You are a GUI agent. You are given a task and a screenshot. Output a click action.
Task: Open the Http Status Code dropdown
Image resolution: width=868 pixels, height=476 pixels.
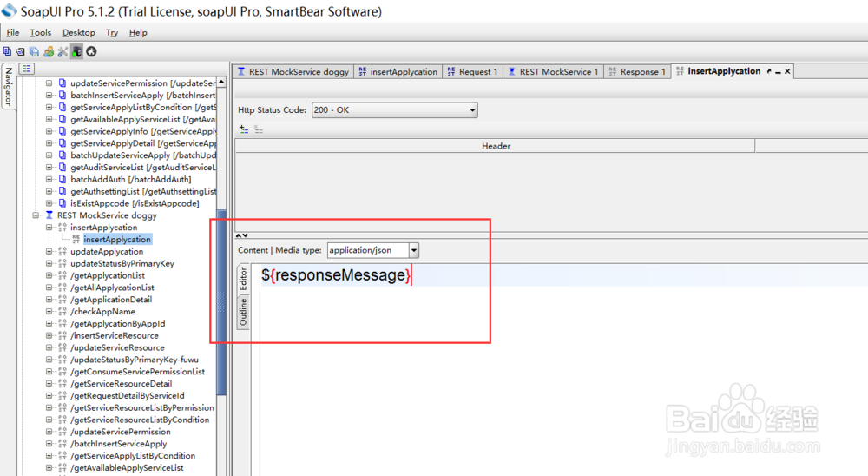click(x=394, y=109)
